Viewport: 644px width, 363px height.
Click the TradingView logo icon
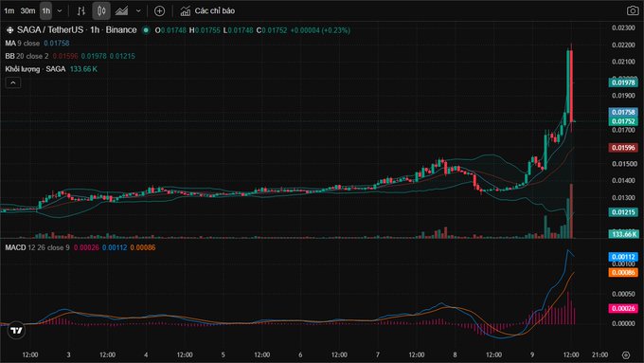coord(16,331)
